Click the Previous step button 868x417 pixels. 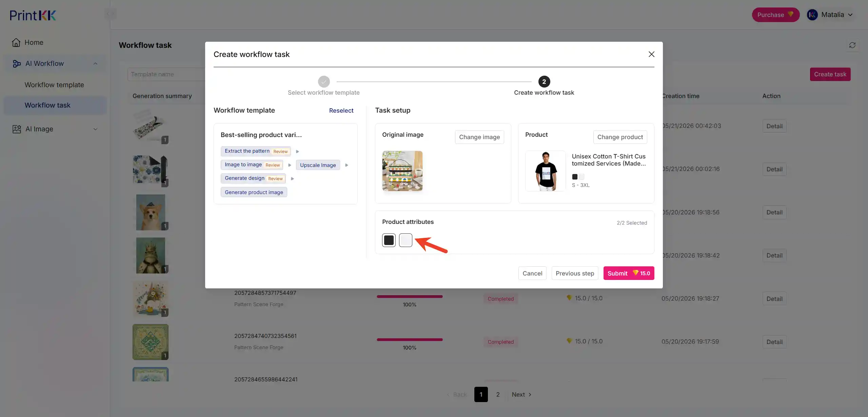click(575, 273)
